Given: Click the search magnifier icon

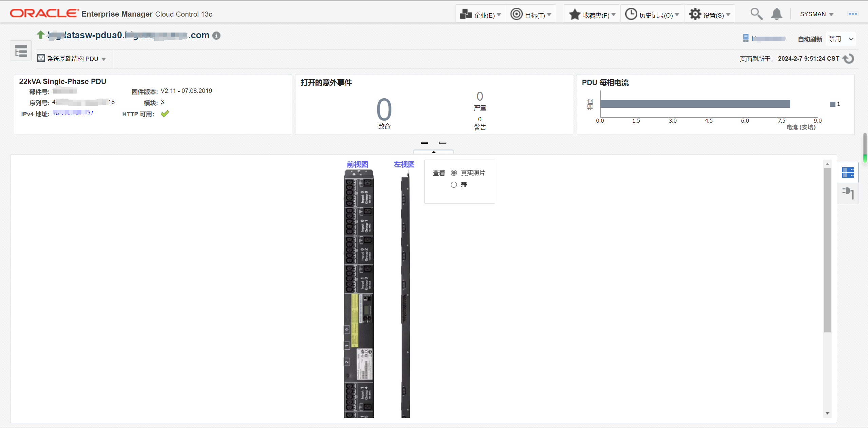Looking at the screenshot, I should click(756, 14).
